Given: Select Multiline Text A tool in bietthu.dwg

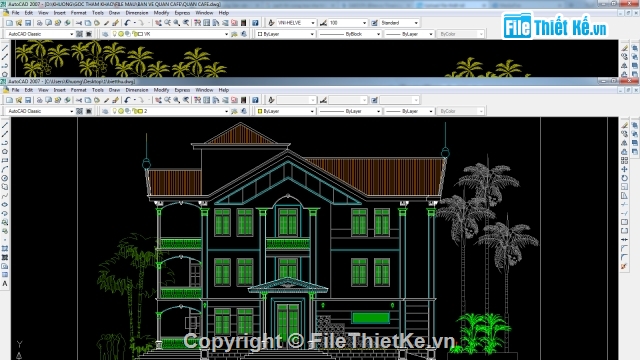Looking at the screenshot, I should pos(5,284).
